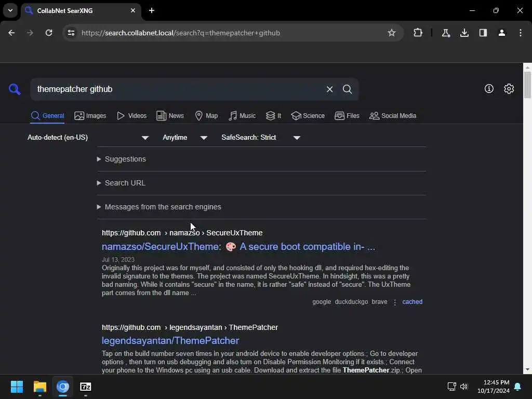532x399 pixels.
Task: Click the brave engine label
Action: (379, 302)
